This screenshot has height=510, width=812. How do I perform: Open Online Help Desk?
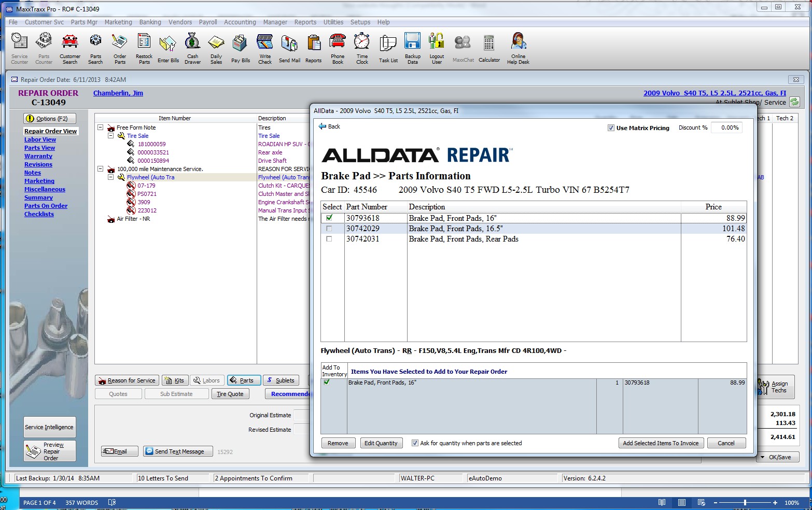coord(518,48)
